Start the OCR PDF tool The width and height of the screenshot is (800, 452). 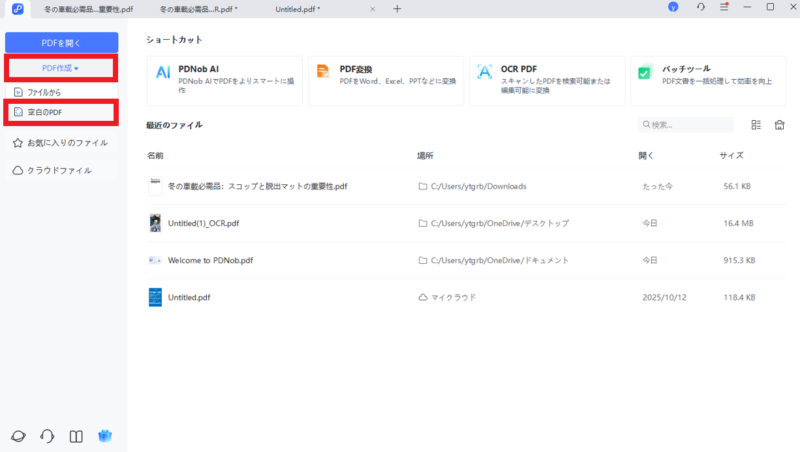click(x=546, y=80)
